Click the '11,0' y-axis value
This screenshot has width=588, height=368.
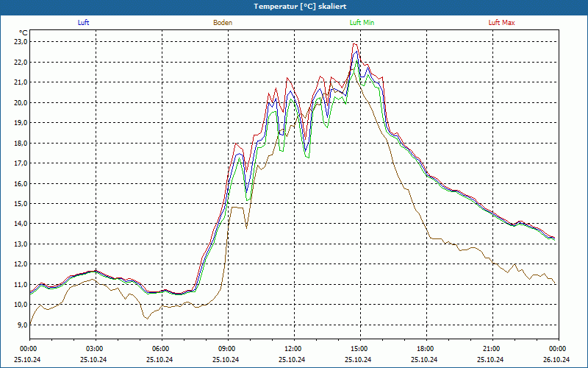21,284
